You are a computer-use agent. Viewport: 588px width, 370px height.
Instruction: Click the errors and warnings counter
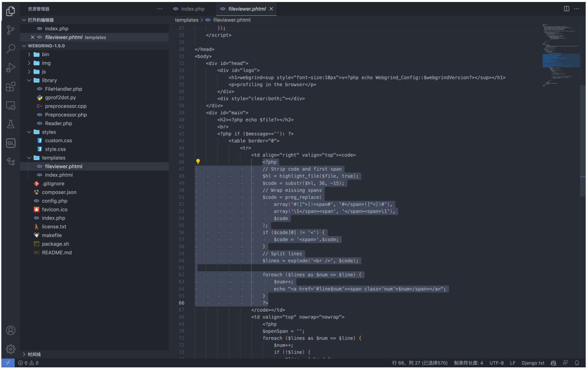[28, 363]
